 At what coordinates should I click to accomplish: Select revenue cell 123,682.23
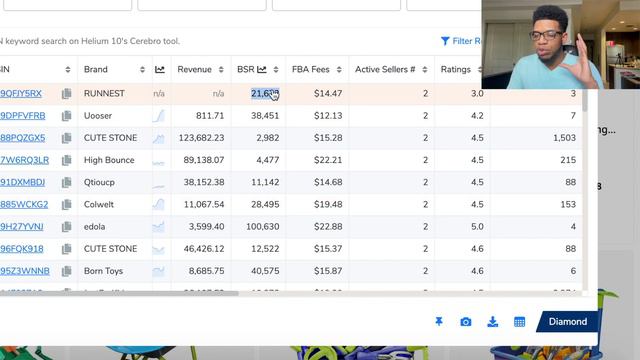[202, 138]
